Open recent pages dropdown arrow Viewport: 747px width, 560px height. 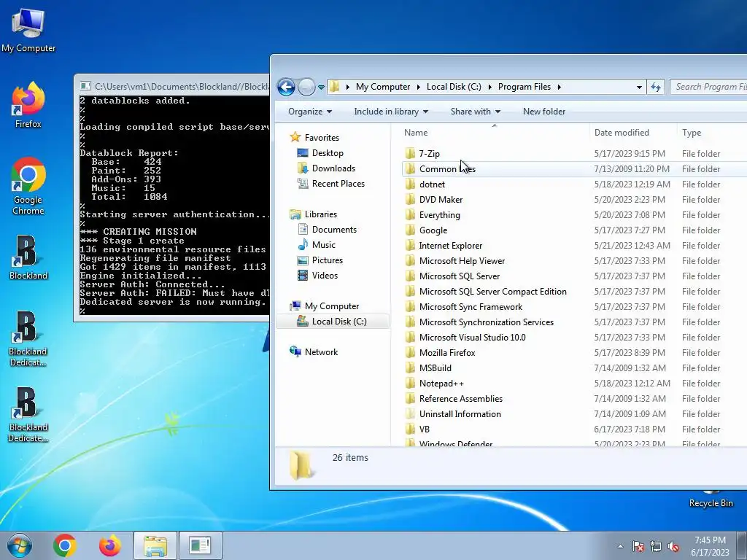tap(321, 87)
